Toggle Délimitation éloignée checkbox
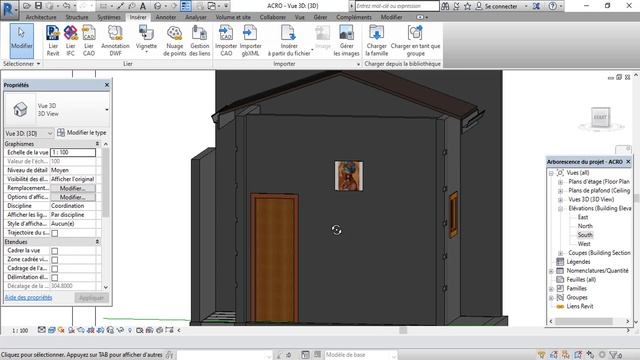 tap(55, 278)
